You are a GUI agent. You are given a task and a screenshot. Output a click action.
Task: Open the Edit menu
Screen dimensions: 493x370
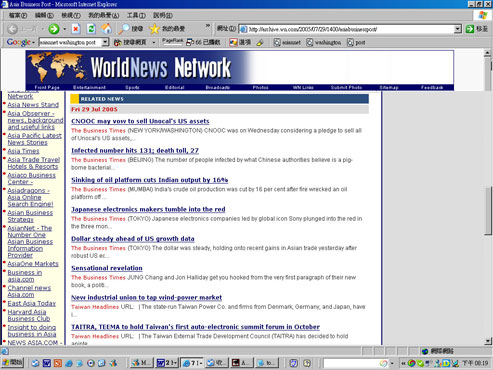(x=44, y=15)
